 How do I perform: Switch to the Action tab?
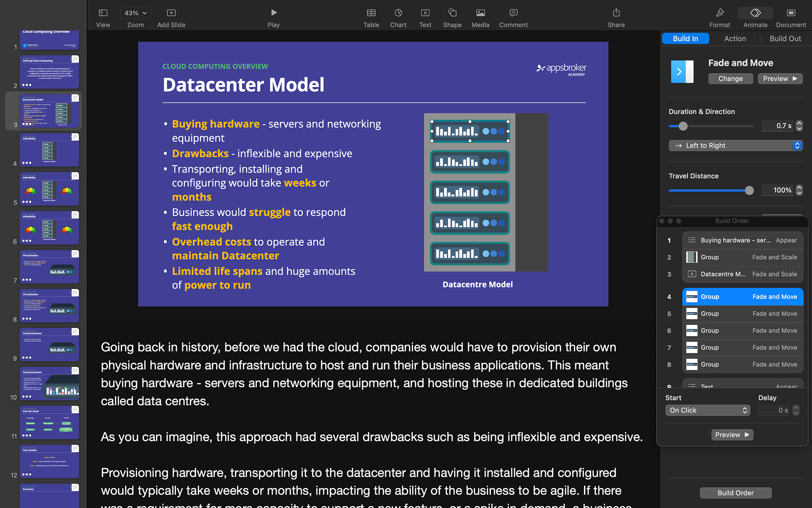tap(735, 39)
